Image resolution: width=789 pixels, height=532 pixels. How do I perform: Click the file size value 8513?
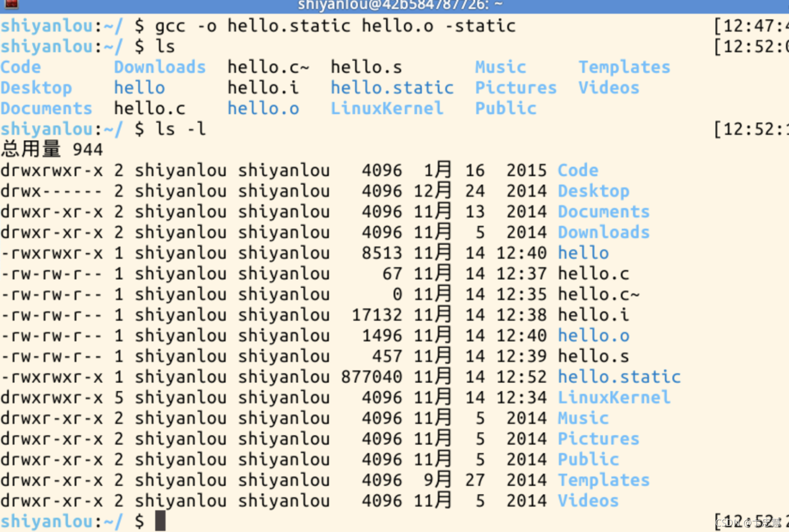tap(382, 253)
